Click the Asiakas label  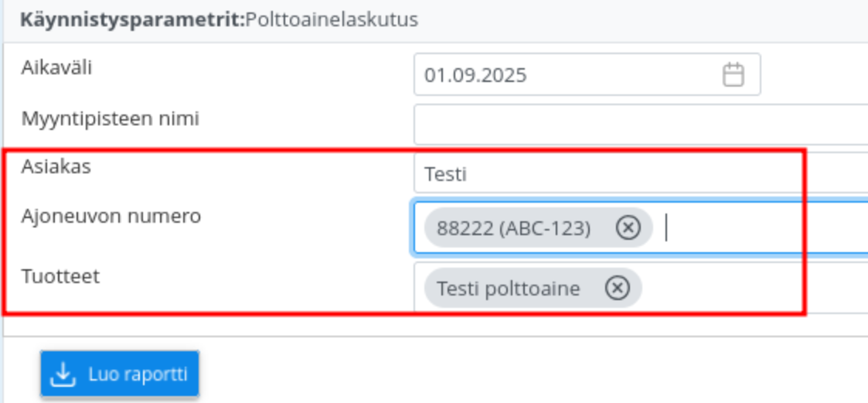(56, 166)
